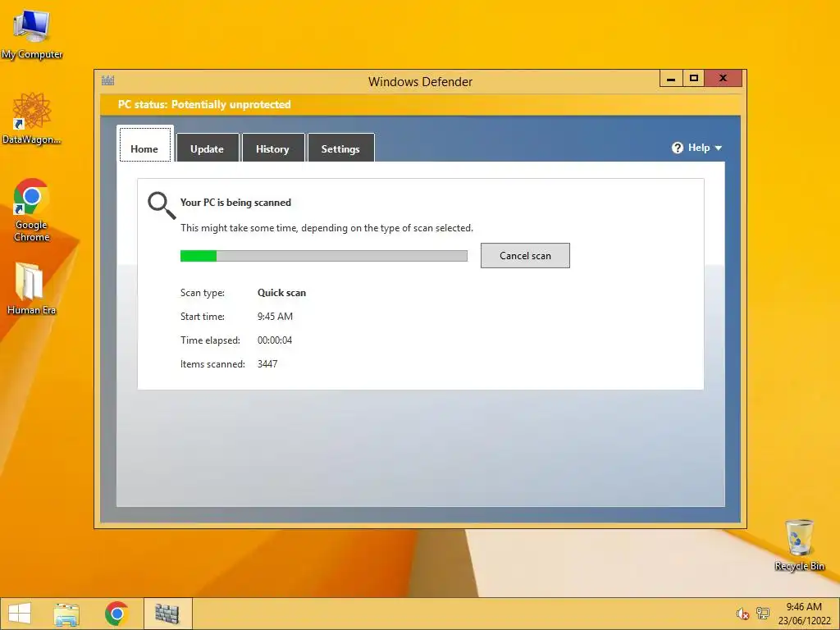Close the Windows Defender window
840x630 pixels.
tap(724, 79)
